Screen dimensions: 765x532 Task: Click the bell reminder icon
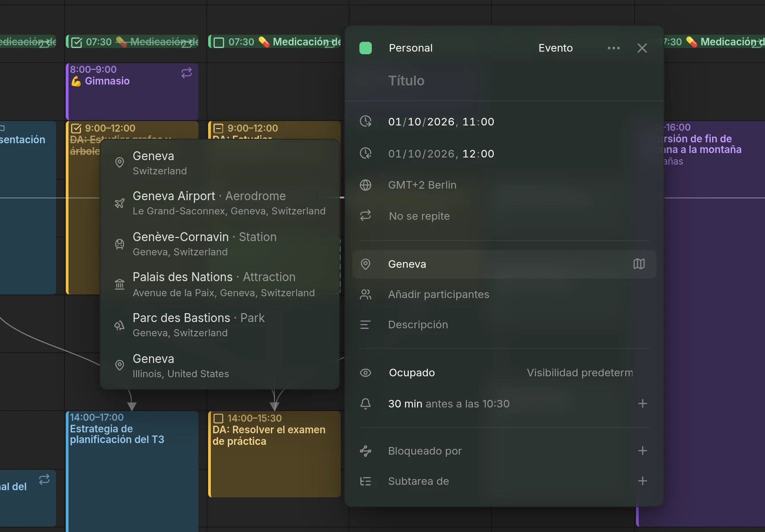click(x=366, y=404)
